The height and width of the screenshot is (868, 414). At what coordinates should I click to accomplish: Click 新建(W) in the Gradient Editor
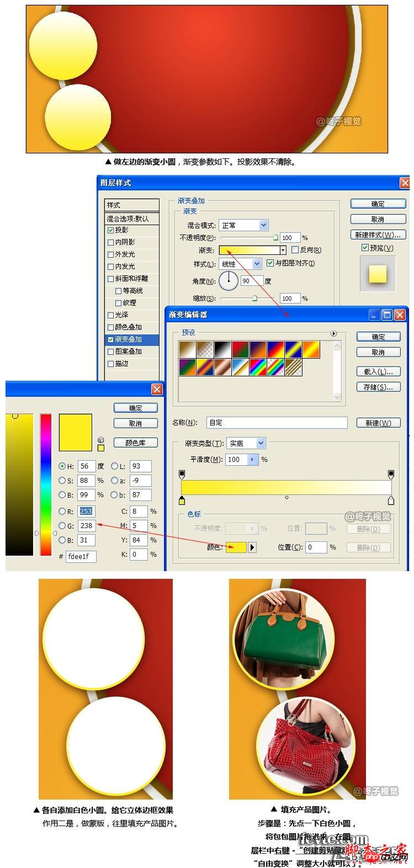(378, 423)
